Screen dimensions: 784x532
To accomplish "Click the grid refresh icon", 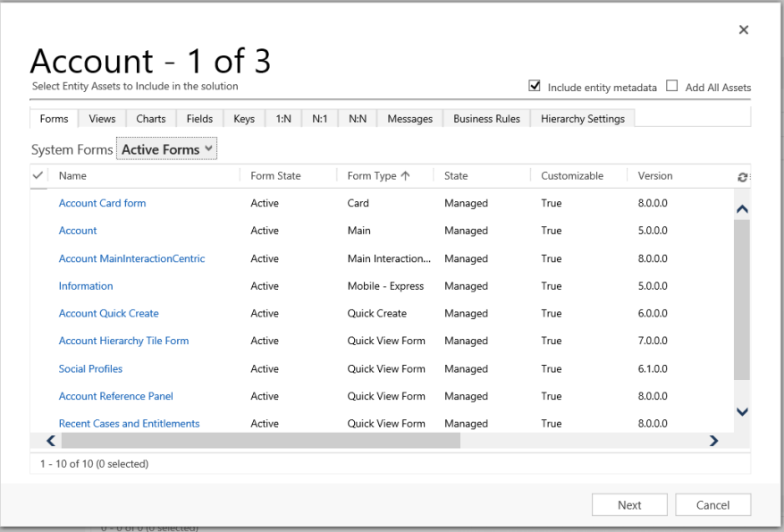I will [742, 177].
